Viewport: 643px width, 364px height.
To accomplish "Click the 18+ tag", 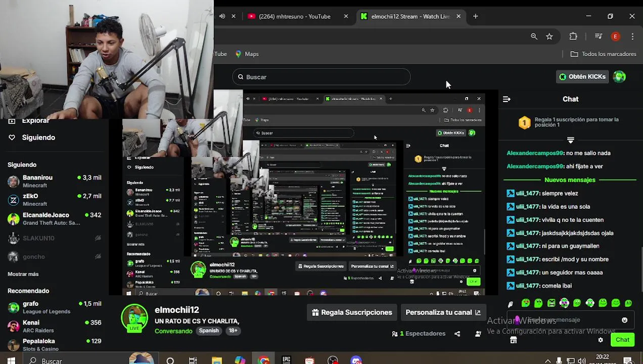I will click(233, 331).
